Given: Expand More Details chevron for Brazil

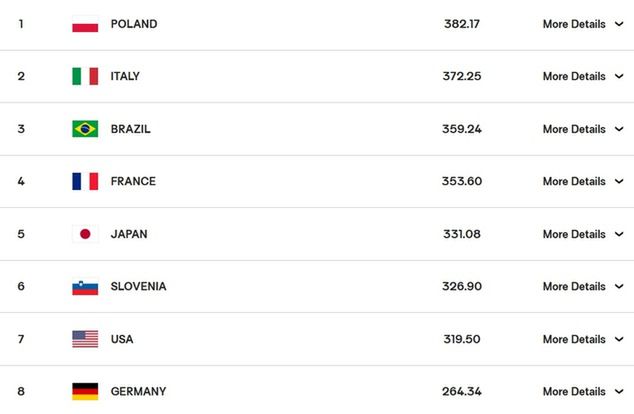Looking at the screenshot, I should [x=619, y=129].
